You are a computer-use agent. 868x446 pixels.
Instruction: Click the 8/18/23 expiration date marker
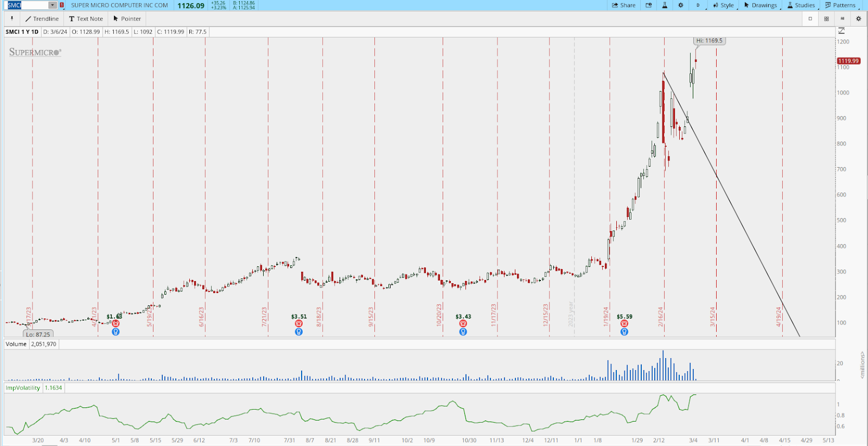click(319, 317)
